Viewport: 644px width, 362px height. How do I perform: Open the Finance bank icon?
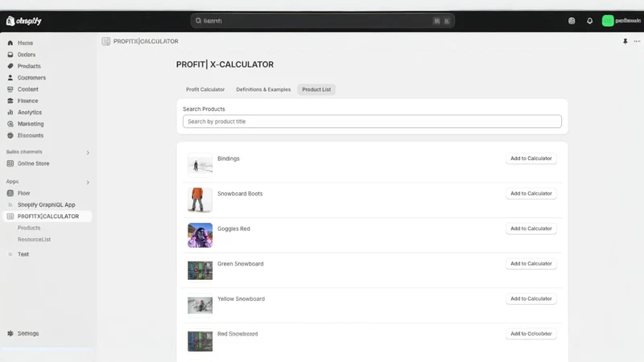coord(10,101)
